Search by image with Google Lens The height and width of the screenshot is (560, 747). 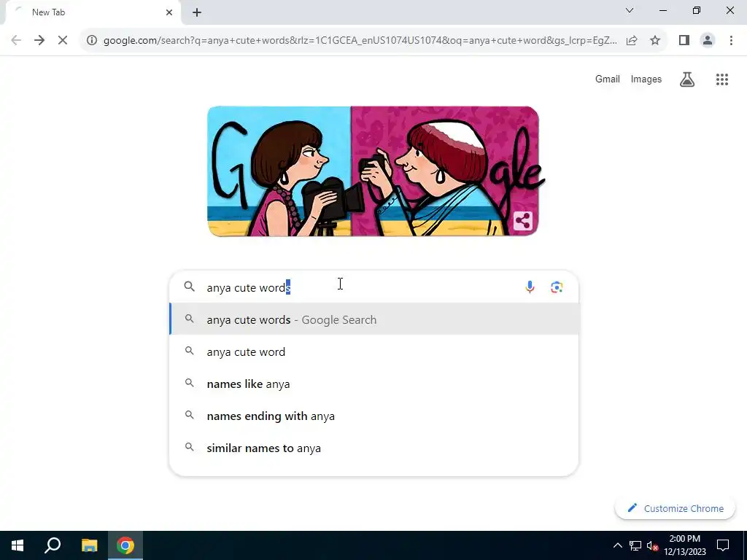click(x=557, y=287)
